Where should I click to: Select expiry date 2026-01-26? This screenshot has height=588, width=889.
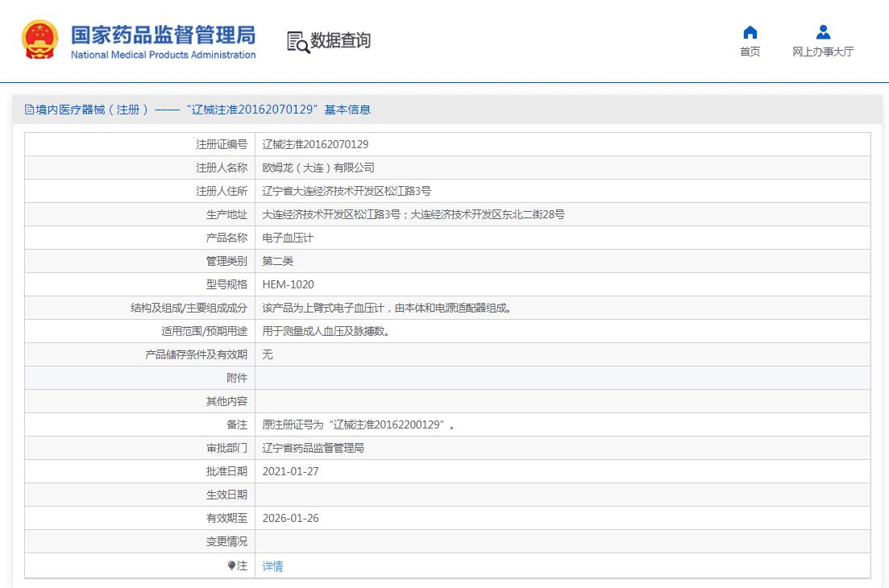(290, 518)
